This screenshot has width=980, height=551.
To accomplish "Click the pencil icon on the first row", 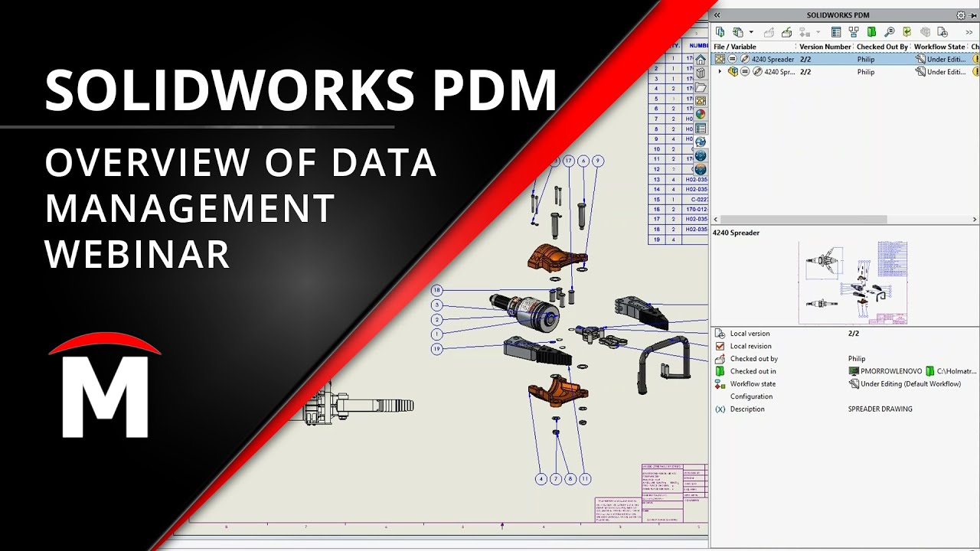I will (x=745, y=59).
